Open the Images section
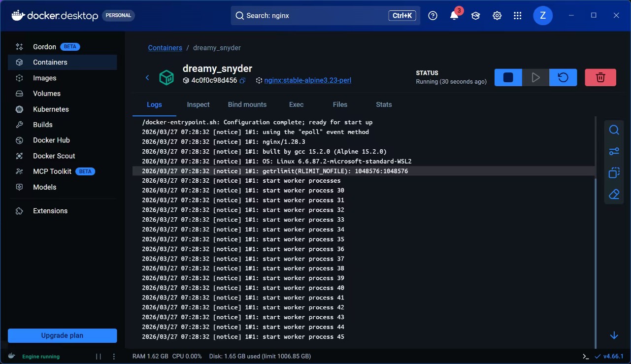 point(62,78)
